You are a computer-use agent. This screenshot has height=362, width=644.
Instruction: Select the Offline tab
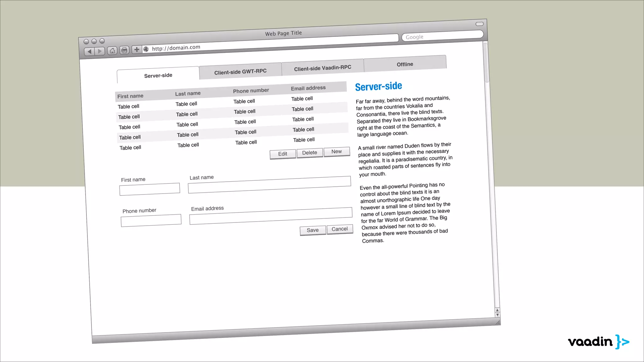pyautogui.click(x=405, y=64)
